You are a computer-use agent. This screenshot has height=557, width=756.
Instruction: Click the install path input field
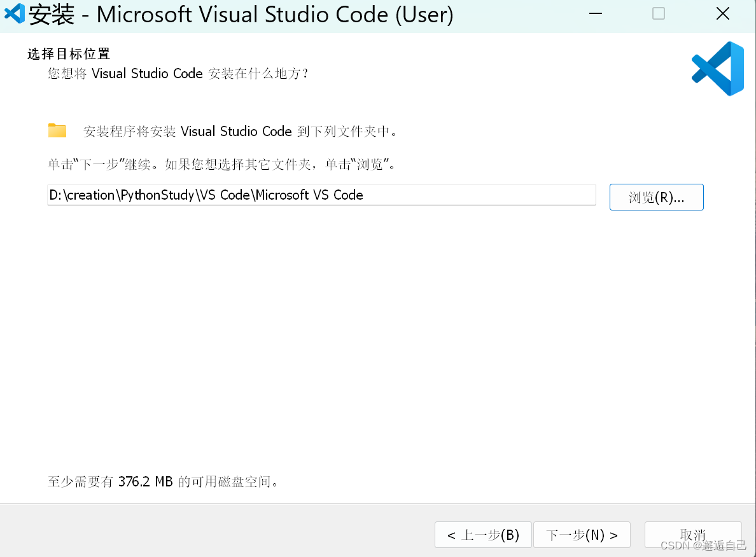tap(321, 195)
